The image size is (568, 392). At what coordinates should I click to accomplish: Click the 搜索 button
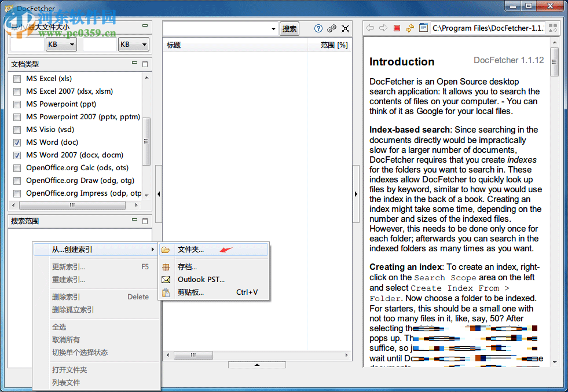pos(289,28)
